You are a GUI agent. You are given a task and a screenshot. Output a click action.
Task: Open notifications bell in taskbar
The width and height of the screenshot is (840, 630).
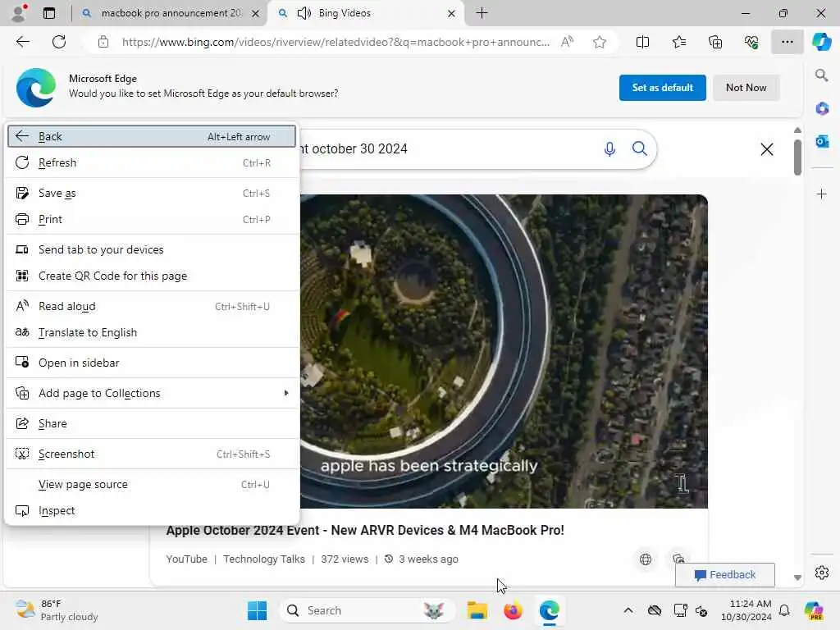(x=783, y=610)
